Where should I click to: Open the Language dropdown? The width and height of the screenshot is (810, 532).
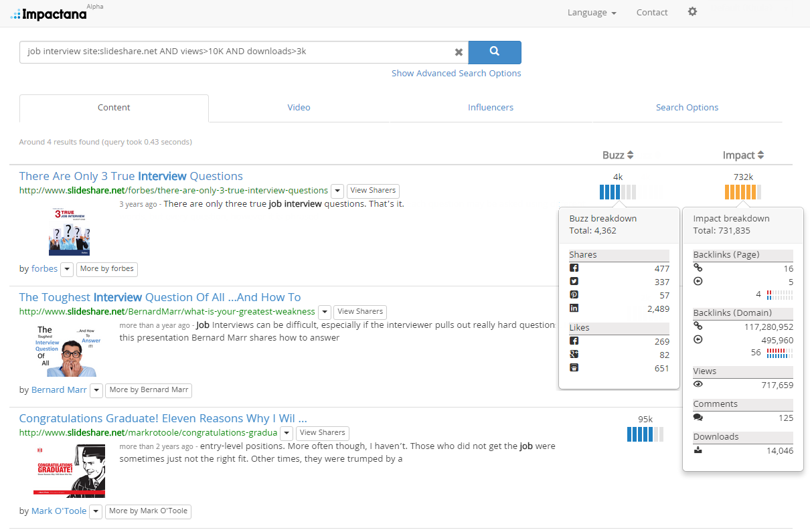[592, 12]
